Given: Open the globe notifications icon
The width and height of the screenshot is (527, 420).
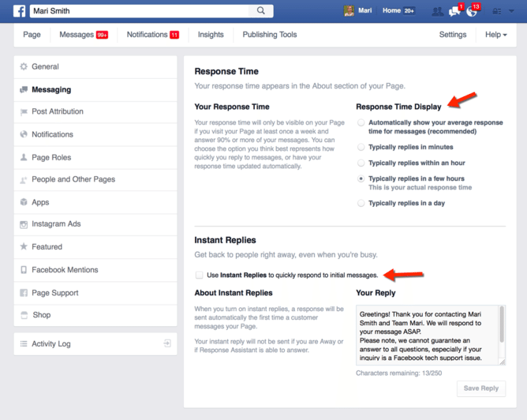Looking at the screenshot, I should 472,12.
